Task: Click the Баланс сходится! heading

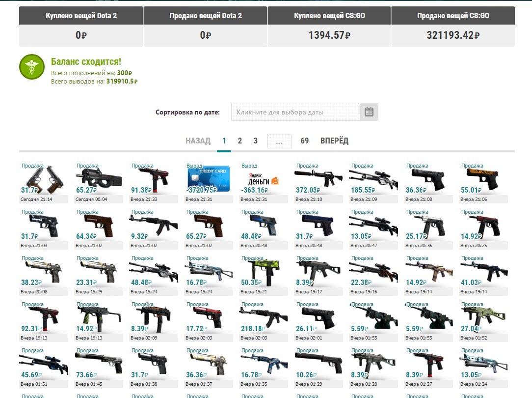Action: (86, 61)
